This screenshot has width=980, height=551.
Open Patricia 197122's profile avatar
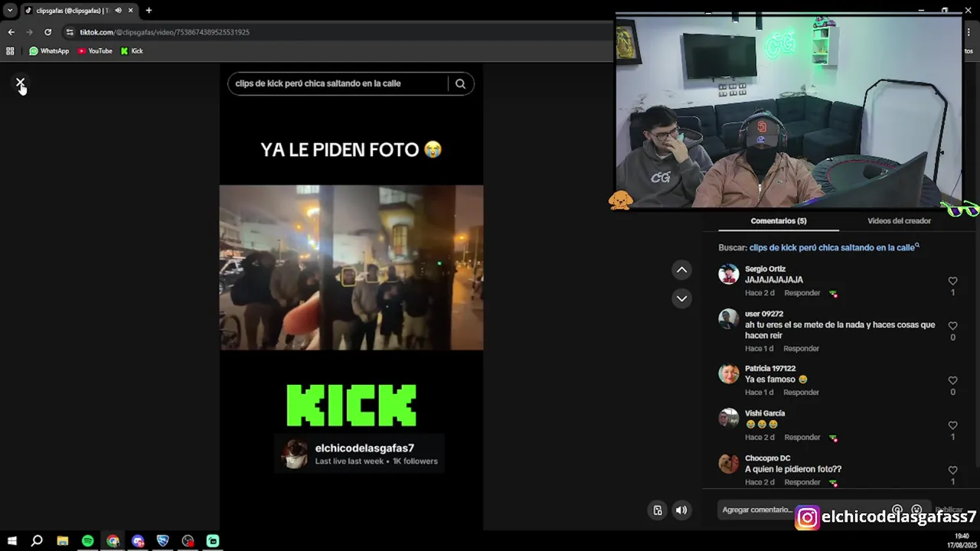pyautogui.click(x=728, y=373)
